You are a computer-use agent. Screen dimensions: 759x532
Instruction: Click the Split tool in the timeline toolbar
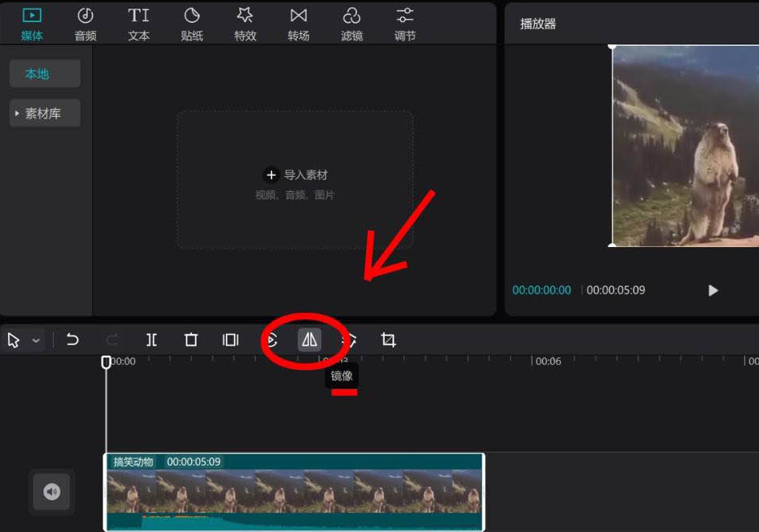click(152, 339)
